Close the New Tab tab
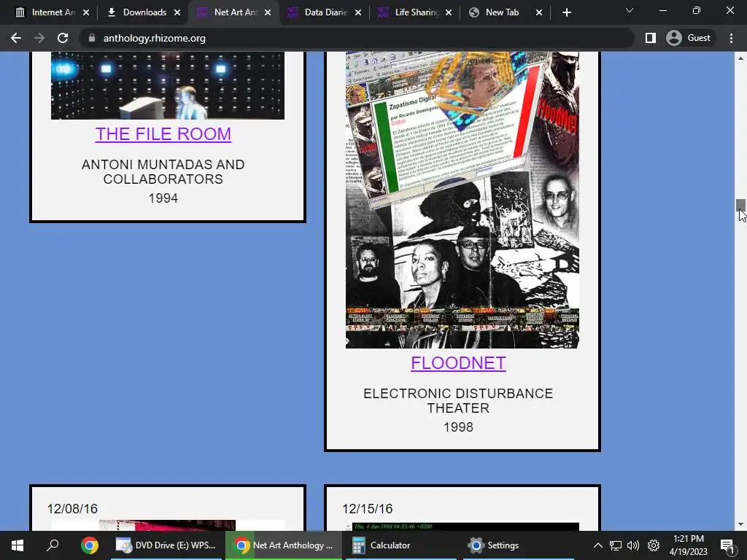Screen dimensions: 747x560 pos(539,12)
